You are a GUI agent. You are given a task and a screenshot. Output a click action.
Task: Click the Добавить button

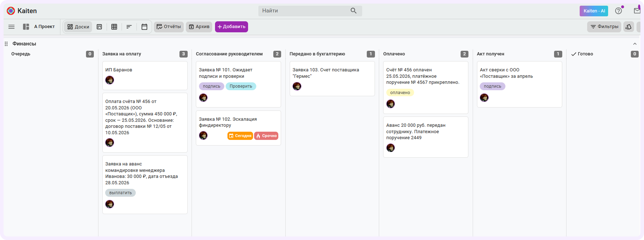point(231,27)
